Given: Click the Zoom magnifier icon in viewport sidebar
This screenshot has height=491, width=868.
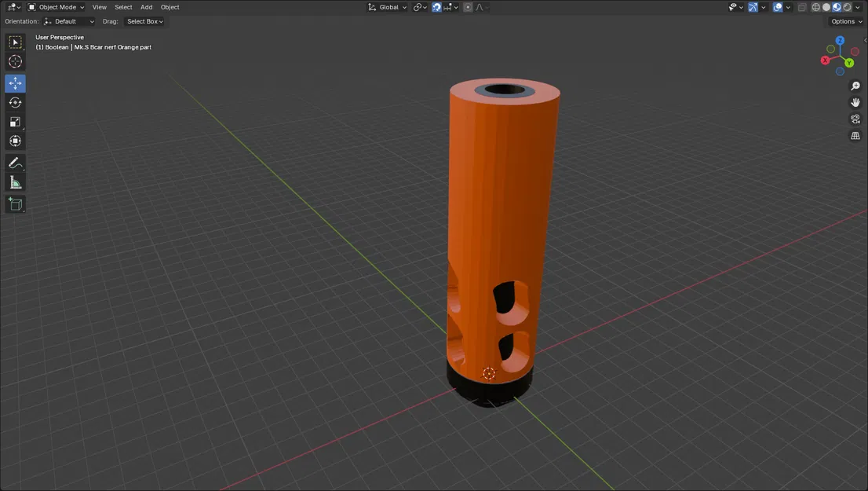Looking at the screenshot, I should pyautogui.click(x=855, y=86).
